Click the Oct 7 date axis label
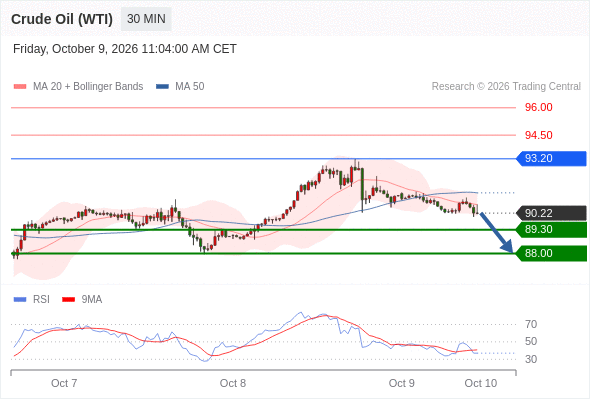590x400 pixels. click(x=64, y=383)
